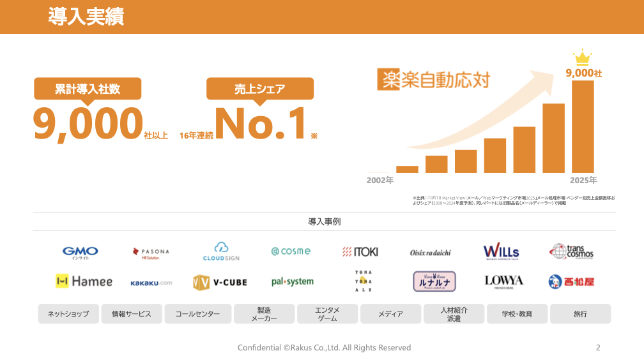Image resolution: width=644 pixels, height=360 pixels.
Task: Click the Hamee logo
Action: 84,281
